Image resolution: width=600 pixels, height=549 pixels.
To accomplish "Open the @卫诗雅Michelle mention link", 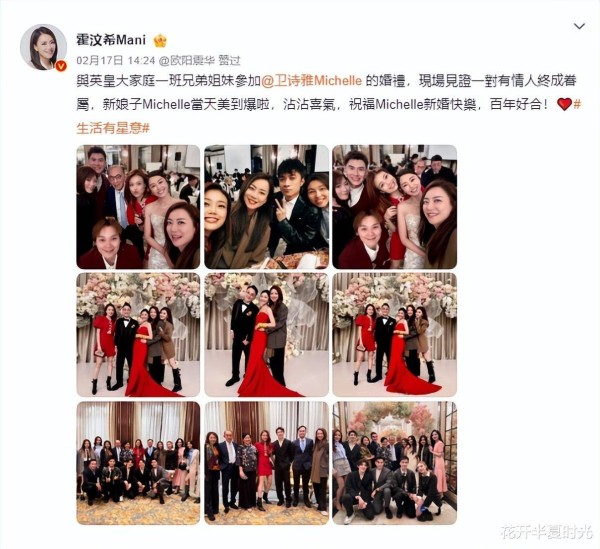I will pyautogui.click(x=311, y=81).
